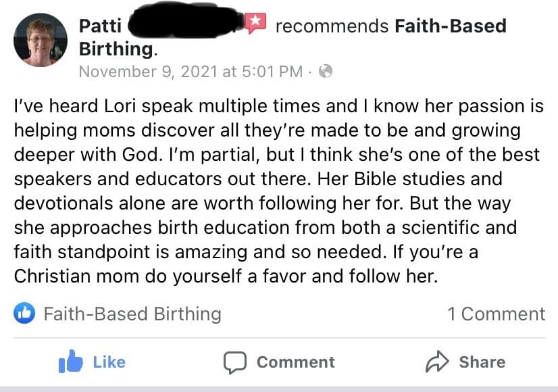Open Faith-Based Birthing page from post header
The height and width of the screenshot is (392, 558).
(x=450, y=26)
